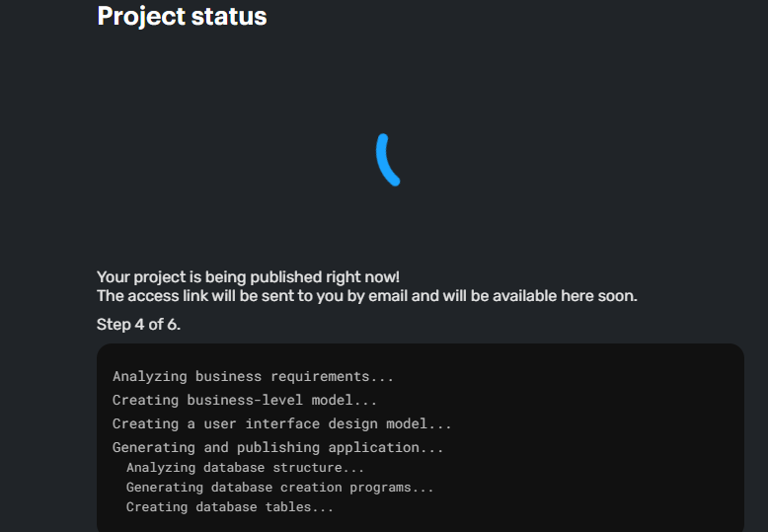Screen dimensions: 768x532
Task: Click the word 'requirements' in the log
Action: click(x=320, y=377)
